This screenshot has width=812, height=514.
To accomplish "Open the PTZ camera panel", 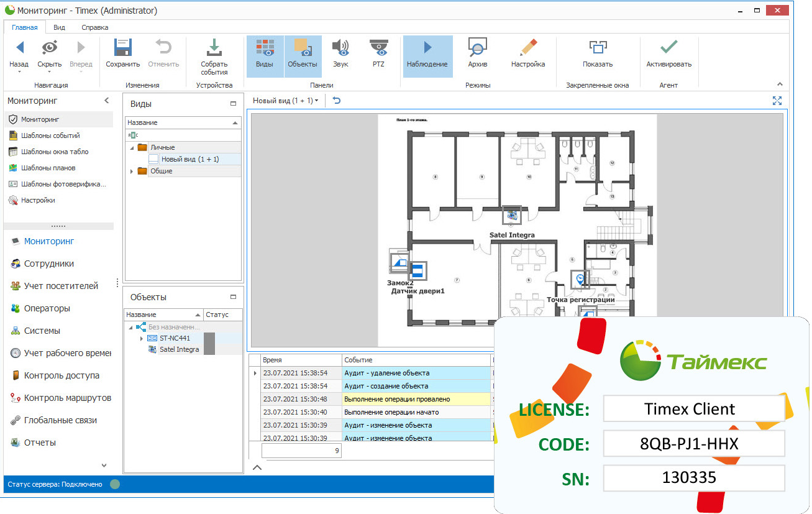I will 378,48.
